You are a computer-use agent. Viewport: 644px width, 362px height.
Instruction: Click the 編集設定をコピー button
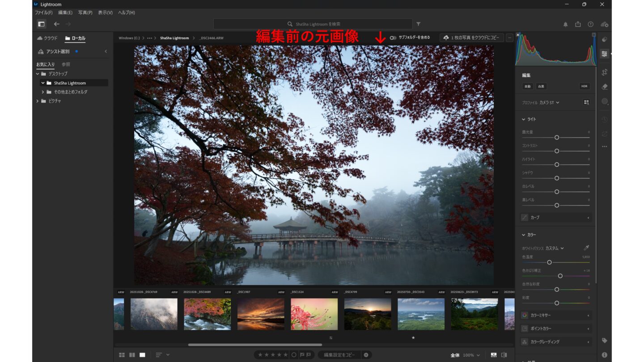(x=339, y=355)
